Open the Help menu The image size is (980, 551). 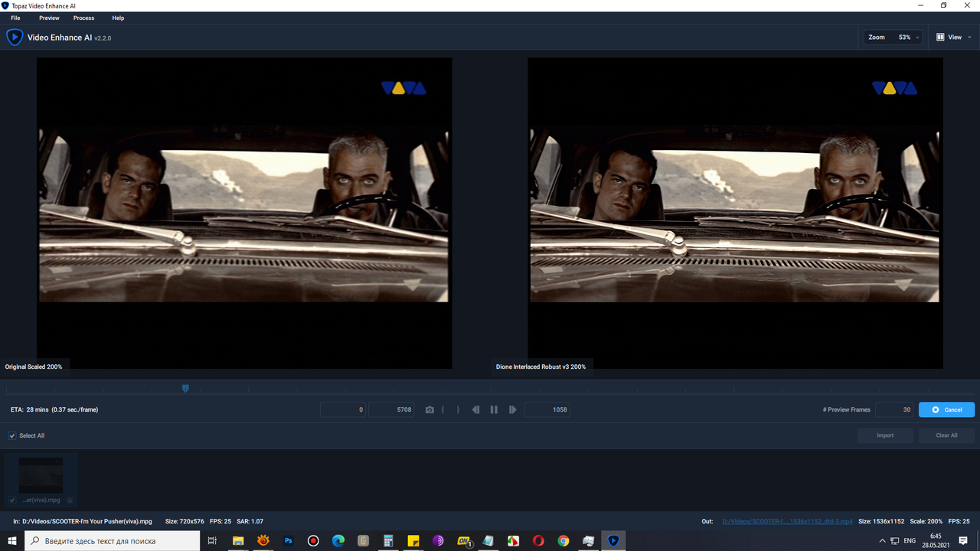(x=118, y=18)
